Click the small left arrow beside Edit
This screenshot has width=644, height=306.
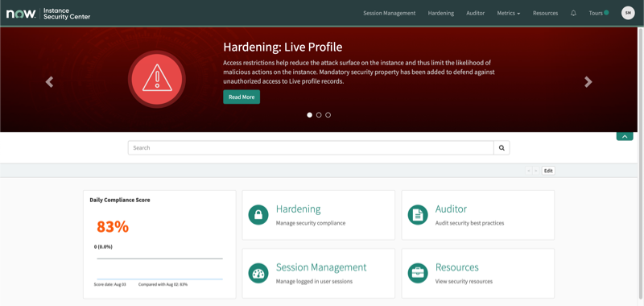click(x=529, y=171)
